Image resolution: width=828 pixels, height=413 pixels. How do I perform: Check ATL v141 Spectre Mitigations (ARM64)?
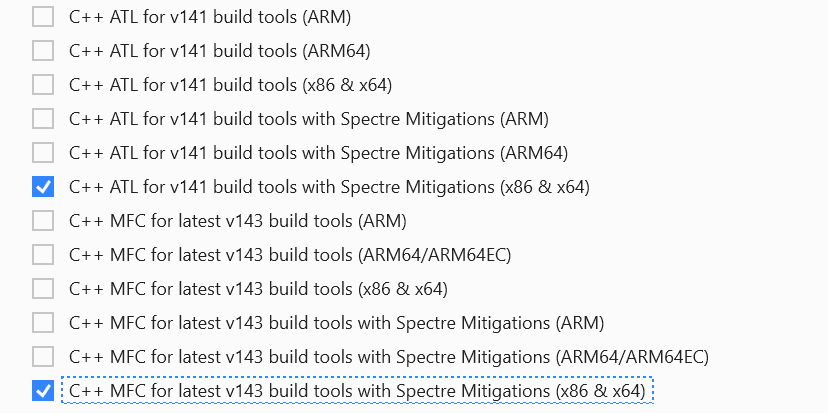point(43,153)
